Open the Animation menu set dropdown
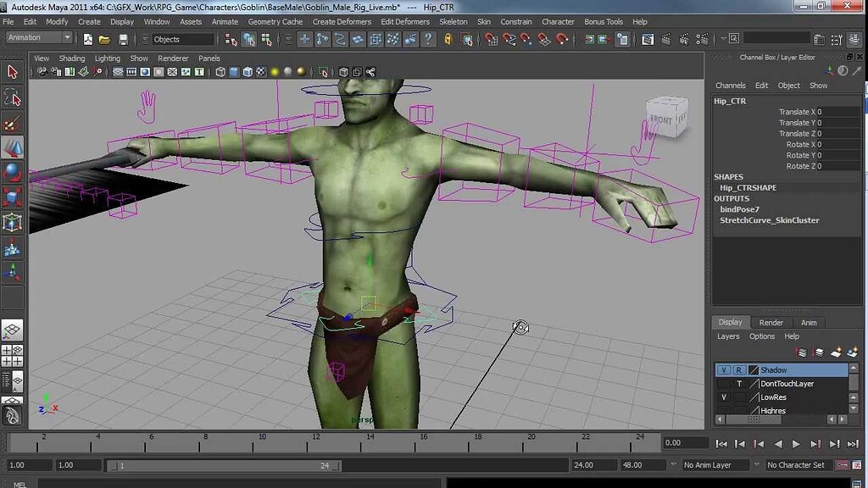 coord(38,37)
